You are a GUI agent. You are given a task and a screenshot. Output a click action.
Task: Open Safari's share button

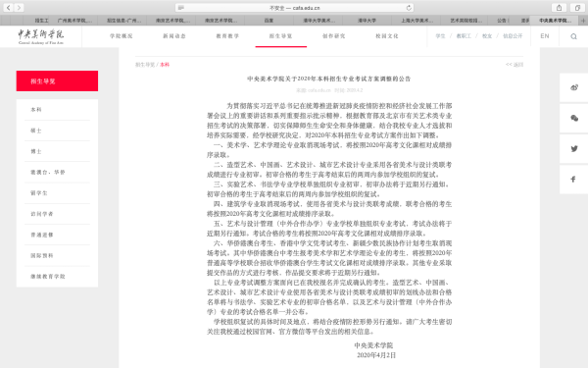[560, 8]
